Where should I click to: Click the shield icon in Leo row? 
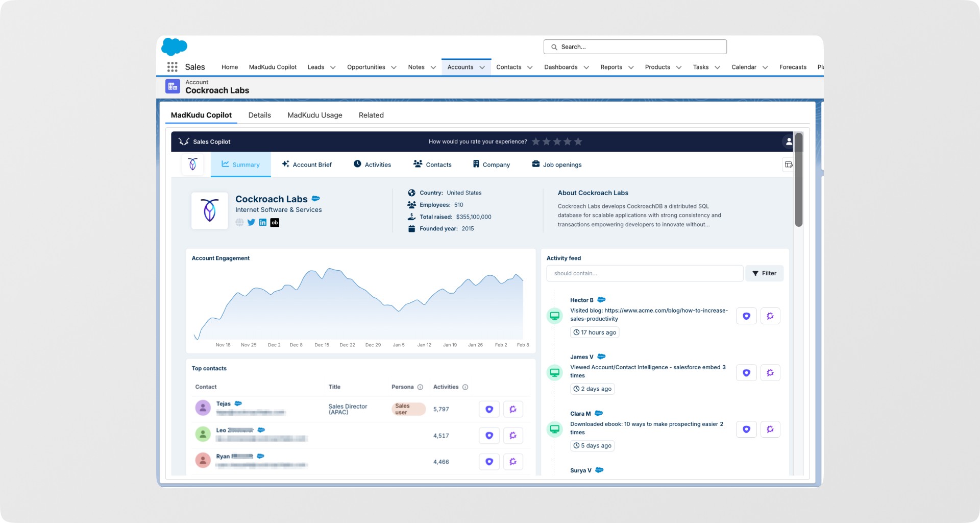(x=489, y=436)
